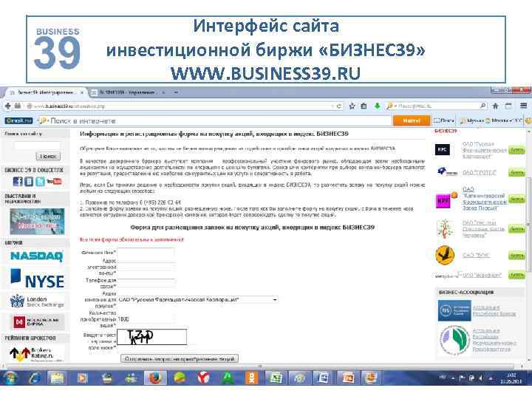This screenshot has width=532, height=399.
Task: Switch to the second БИЗНЕС39 management tab
Action: [127, 92]
